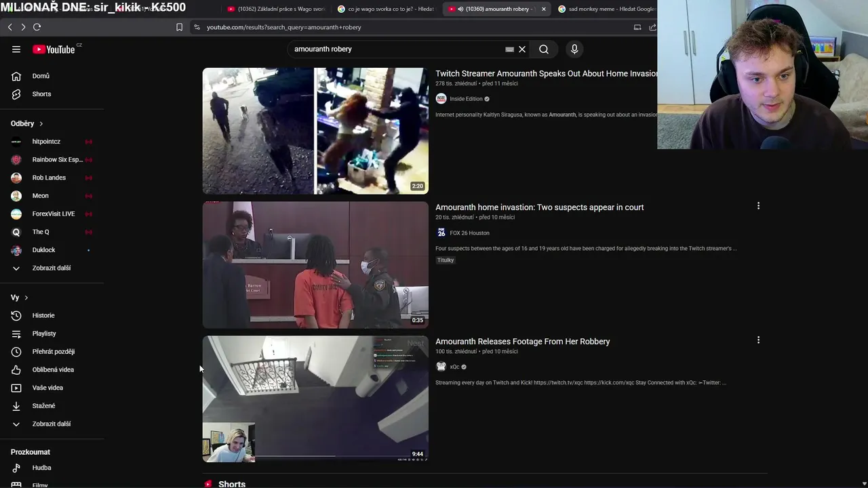Viewport: 868px width, 488px height.
Task: Click the browser back arrow
Action: tap(9, 27)
